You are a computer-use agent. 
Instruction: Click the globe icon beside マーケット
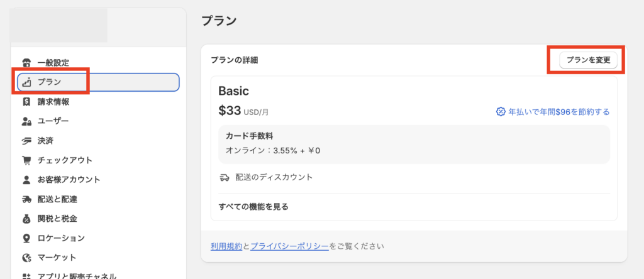[26, 258]
